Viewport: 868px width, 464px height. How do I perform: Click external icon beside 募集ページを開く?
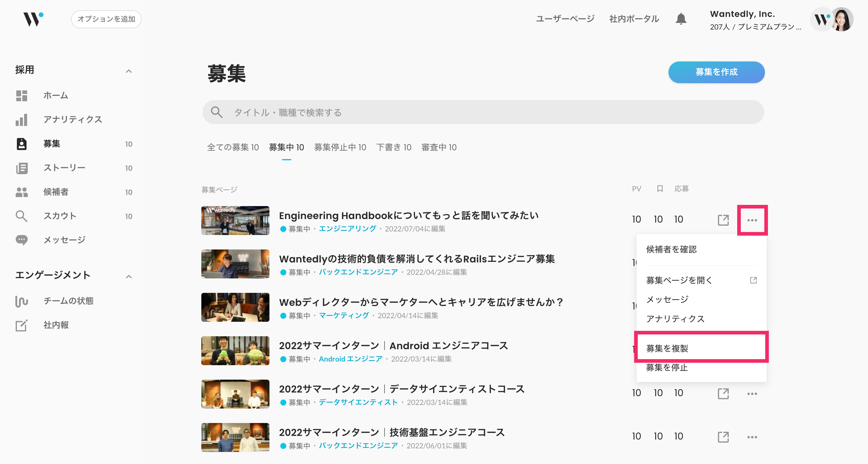753,280
